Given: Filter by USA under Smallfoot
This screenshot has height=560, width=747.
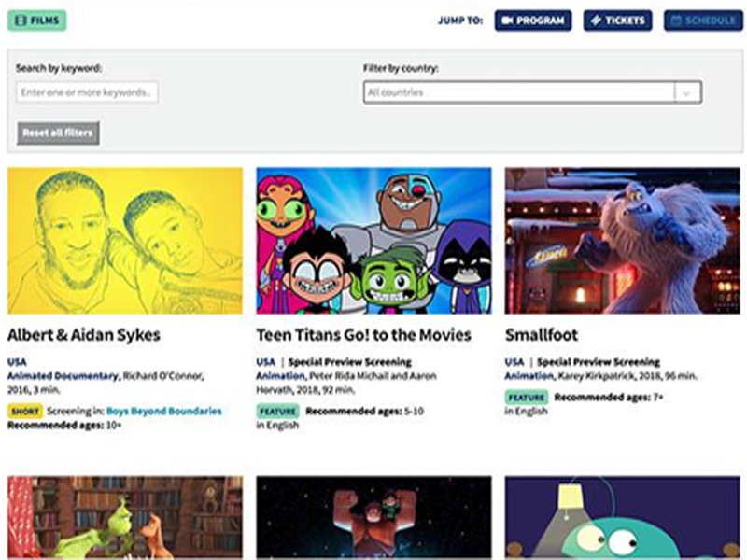Looking at the screenshot, I should pos(514,362).
